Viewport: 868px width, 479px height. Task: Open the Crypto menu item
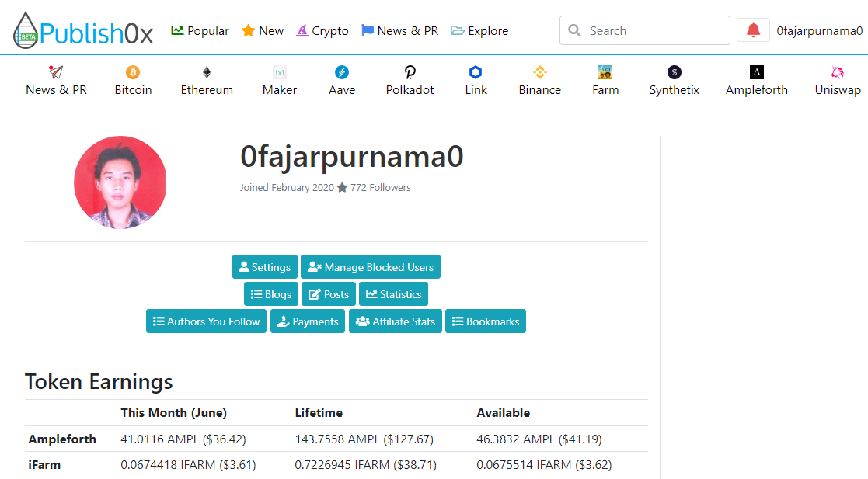(322, 31)
